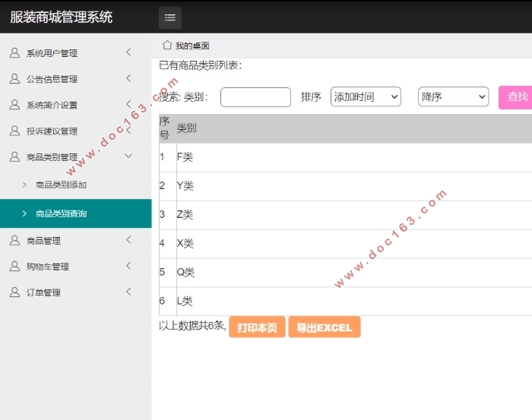532x420 pixels.
Task: Click user icon next to 系统简介设置
Action: point(14,105)
